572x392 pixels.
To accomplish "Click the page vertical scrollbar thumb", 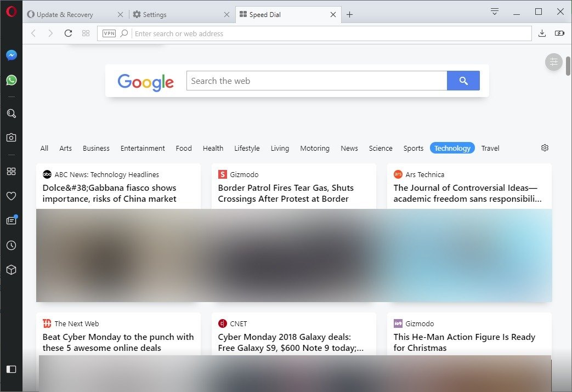I will 568,66.
